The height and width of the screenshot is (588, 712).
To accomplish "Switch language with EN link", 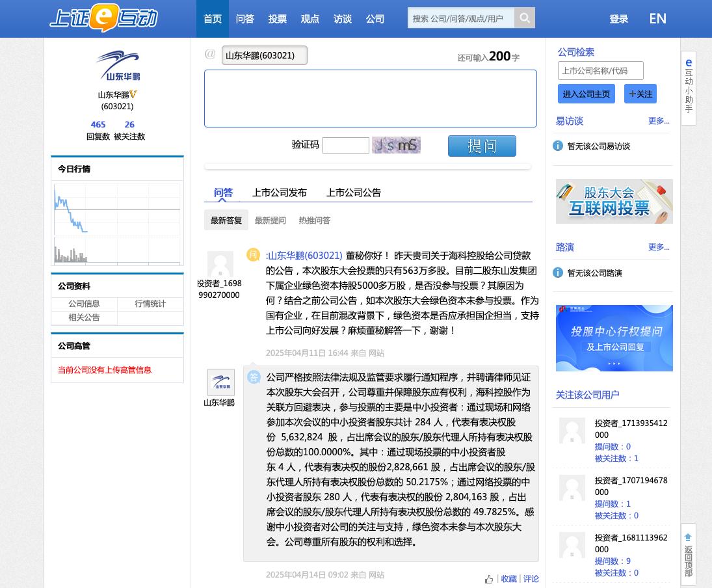I will tap(657, 19).
